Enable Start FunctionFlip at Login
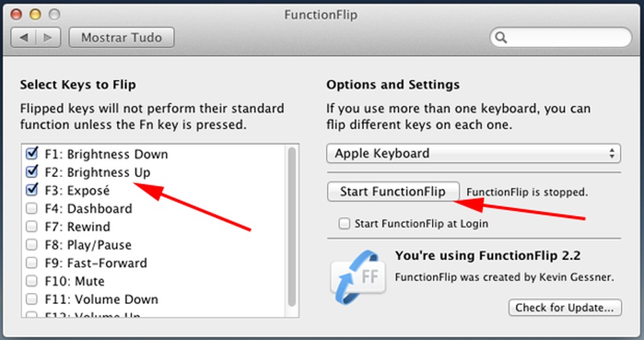This screenshot has width=644, height=340. pyautogui.click(x=344, y=223)
